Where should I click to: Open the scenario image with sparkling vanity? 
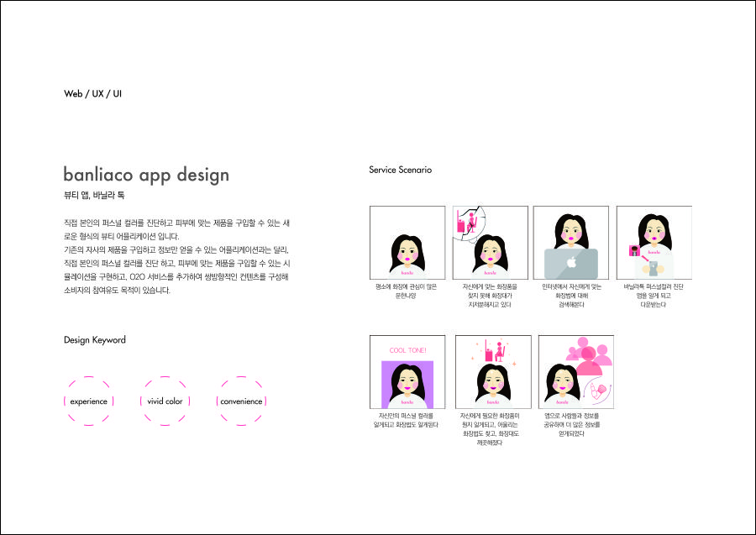click(x=493, y=372)
